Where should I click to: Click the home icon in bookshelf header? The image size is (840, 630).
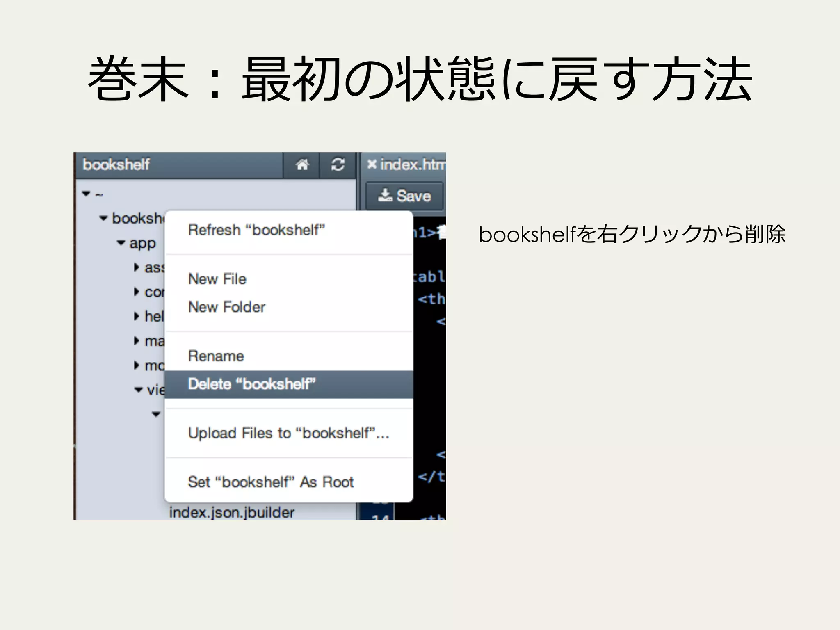[x=302, y=165]
